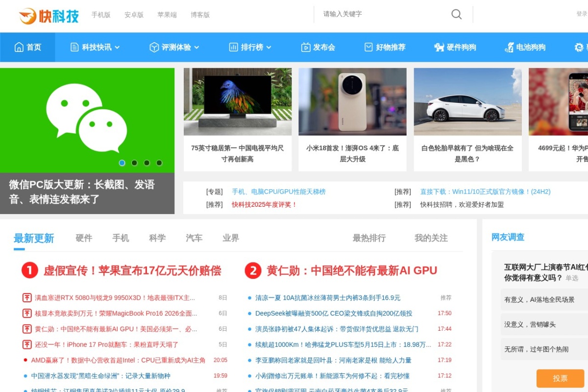
Task: Click the 快科技 site logo
Action: pos(49,15)
